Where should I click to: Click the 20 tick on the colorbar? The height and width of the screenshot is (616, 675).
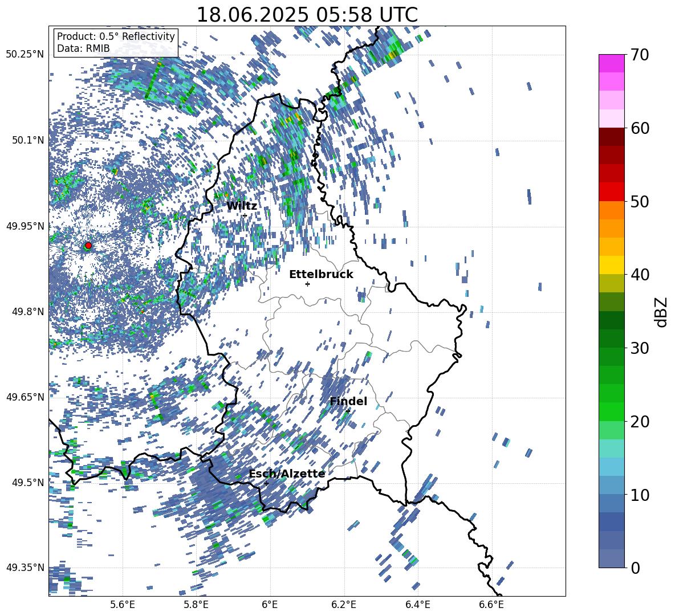click(x=640, y=422)
